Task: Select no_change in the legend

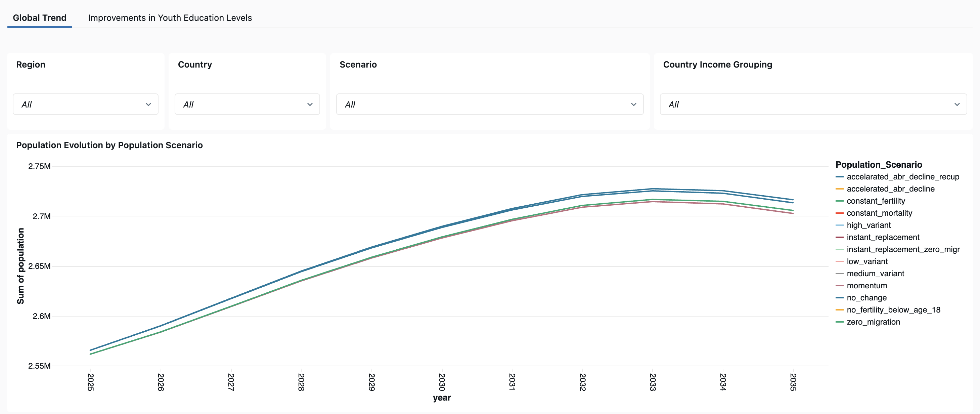Action: click(x=866, y=298)
